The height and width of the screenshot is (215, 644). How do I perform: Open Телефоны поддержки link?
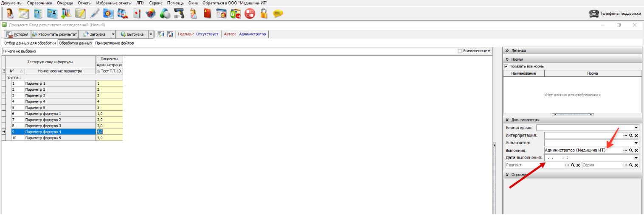pos(614,14)
